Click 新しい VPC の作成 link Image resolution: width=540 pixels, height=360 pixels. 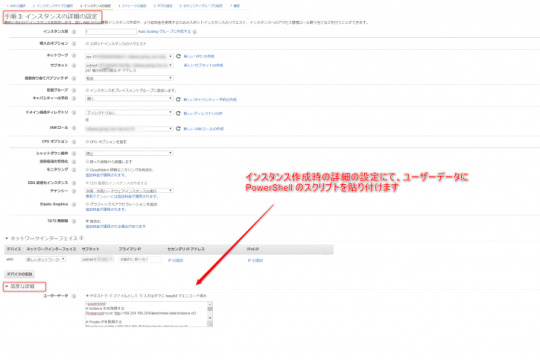pos(199,56)
